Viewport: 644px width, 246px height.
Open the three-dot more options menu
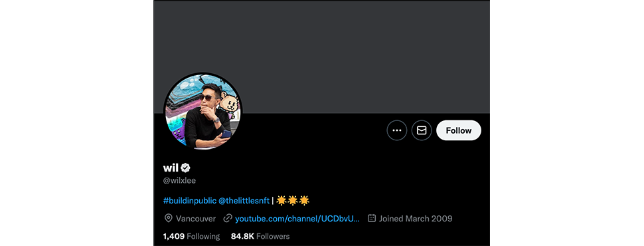point(397,130)
